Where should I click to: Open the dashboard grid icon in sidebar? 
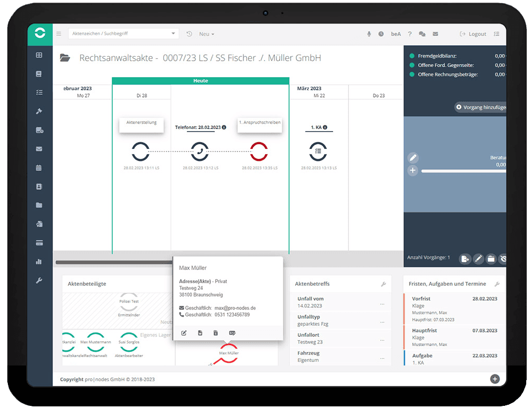point(39,55)
